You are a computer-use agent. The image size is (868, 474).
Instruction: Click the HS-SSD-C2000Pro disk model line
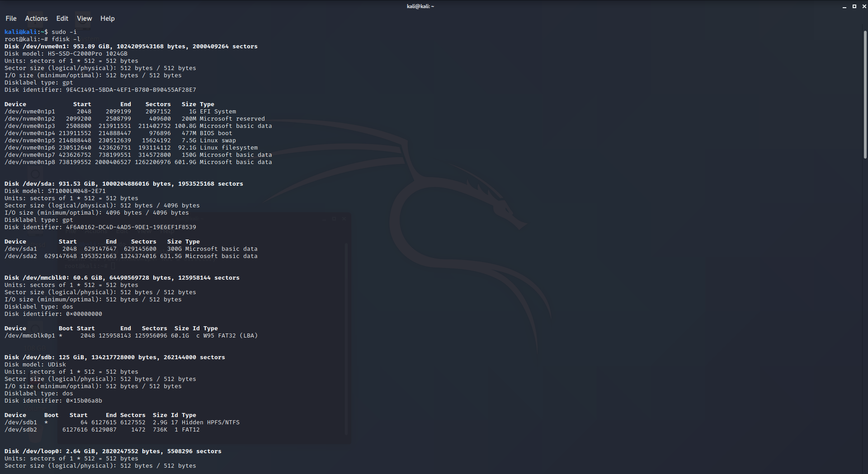(66, 54)
